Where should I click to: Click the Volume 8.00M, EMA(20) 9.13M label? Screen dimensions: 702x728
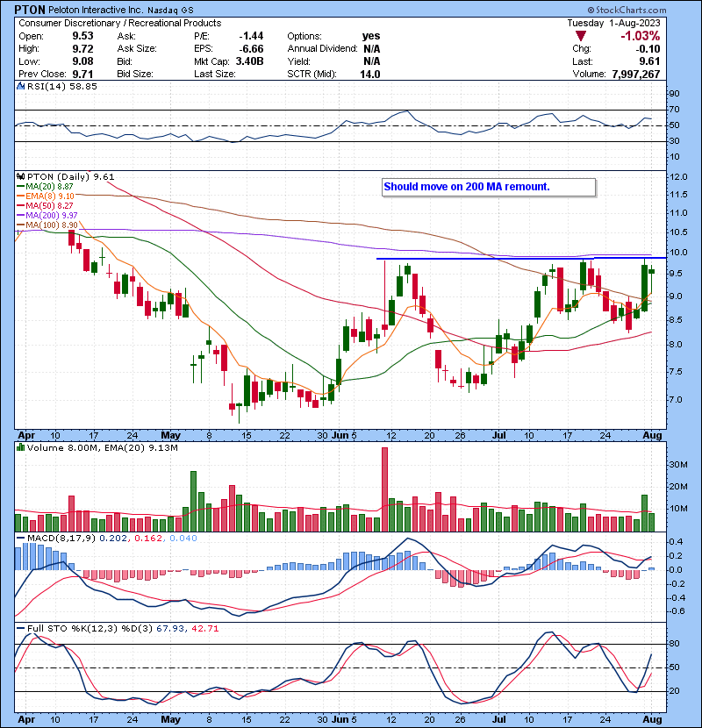102,447
